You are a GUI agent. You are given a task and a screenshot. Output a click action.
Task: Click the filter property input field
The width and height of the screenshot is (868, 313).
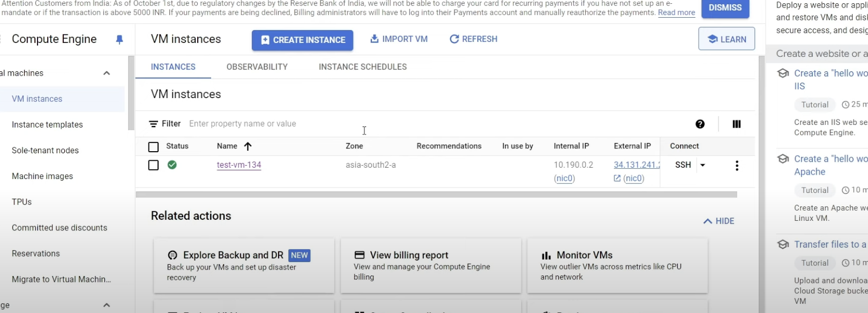(268, 124)
